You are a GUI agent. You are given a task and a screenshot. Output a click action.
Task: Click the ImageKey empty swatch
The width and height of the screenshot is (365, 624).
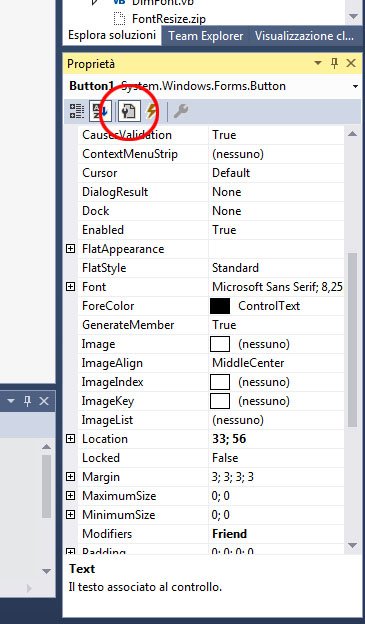[220, 401]
